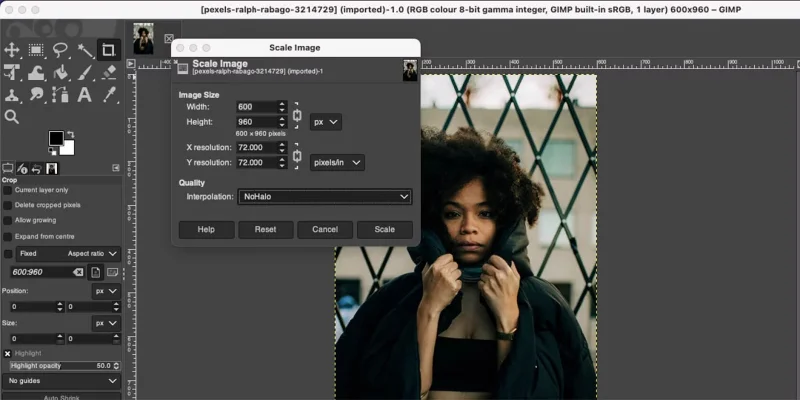Viewport: 800px width, 400px height.
Task: Open the Interpolation NoHalo dropdown
Action: tap(324, 197)
